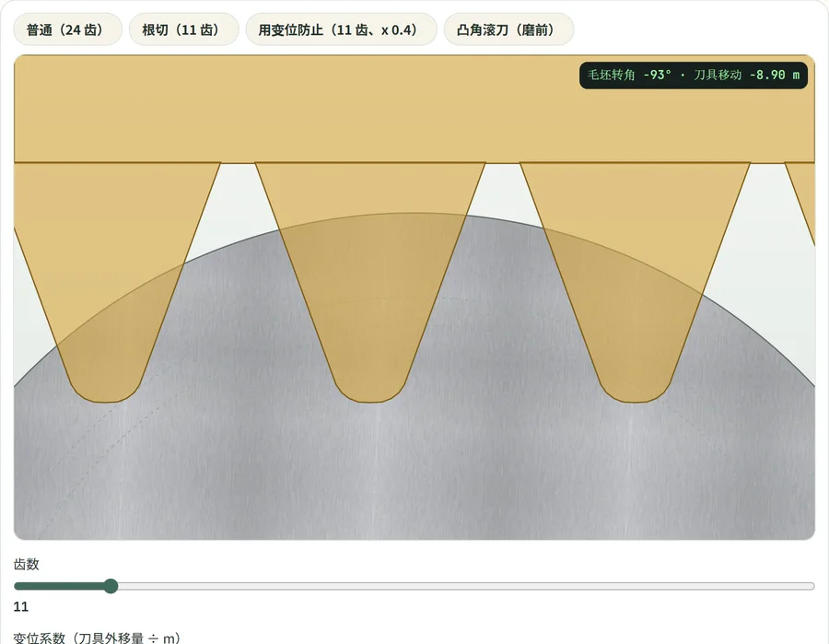
Task: Click the 变位系数（刀具外移量 ÷ m）label
Action: point(97,638)
